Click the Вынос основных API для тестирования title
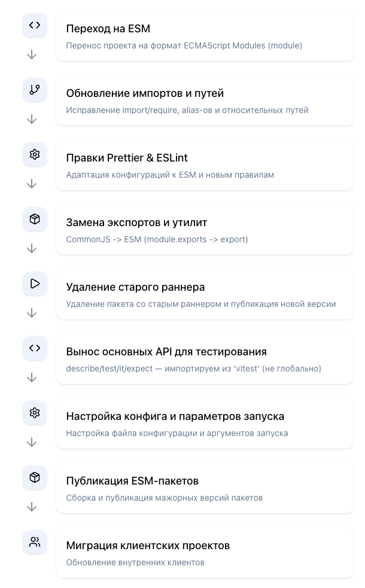The height and width of the screenshot is (588, 365). (166, 352)
